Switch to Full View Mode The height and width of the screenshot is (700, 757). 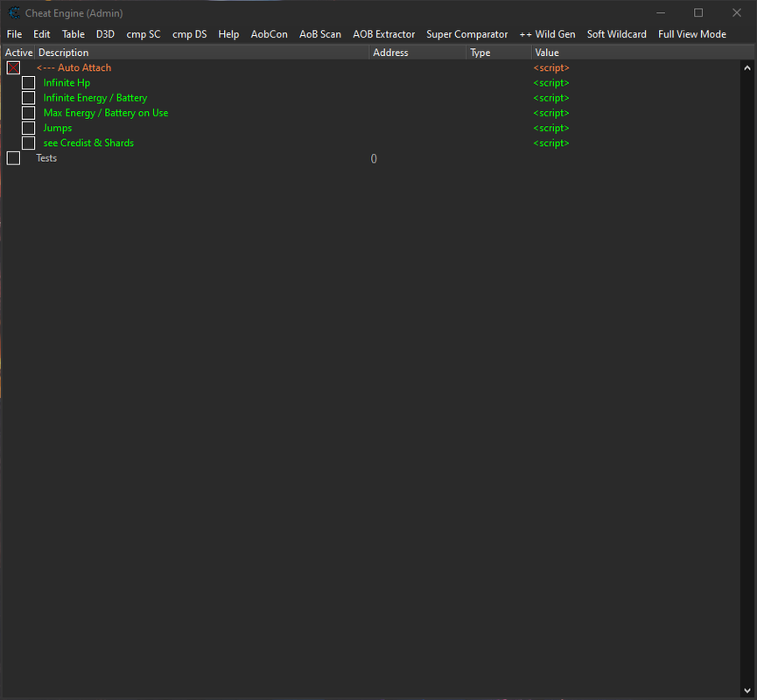coord(692,34)
